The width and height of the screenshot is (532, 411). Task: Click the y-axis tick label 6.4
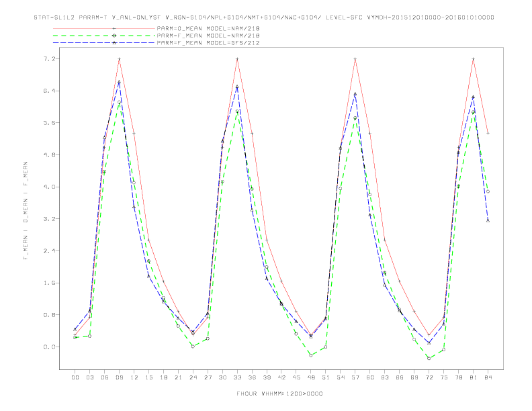point(49,91)
